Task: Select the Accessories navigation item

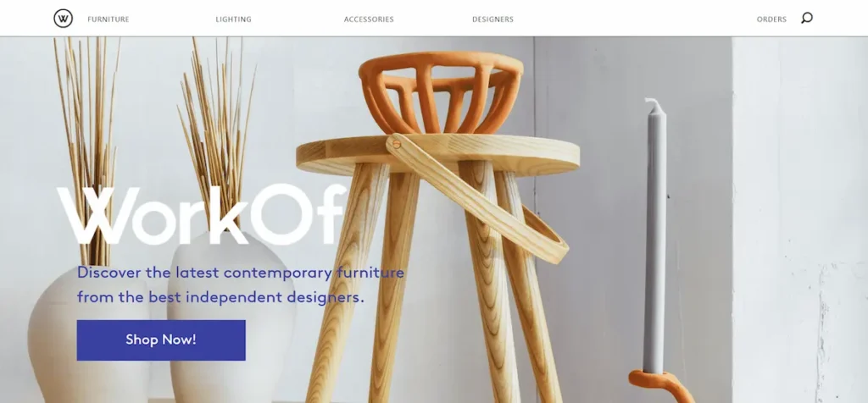Action: (x=369, y=19)
